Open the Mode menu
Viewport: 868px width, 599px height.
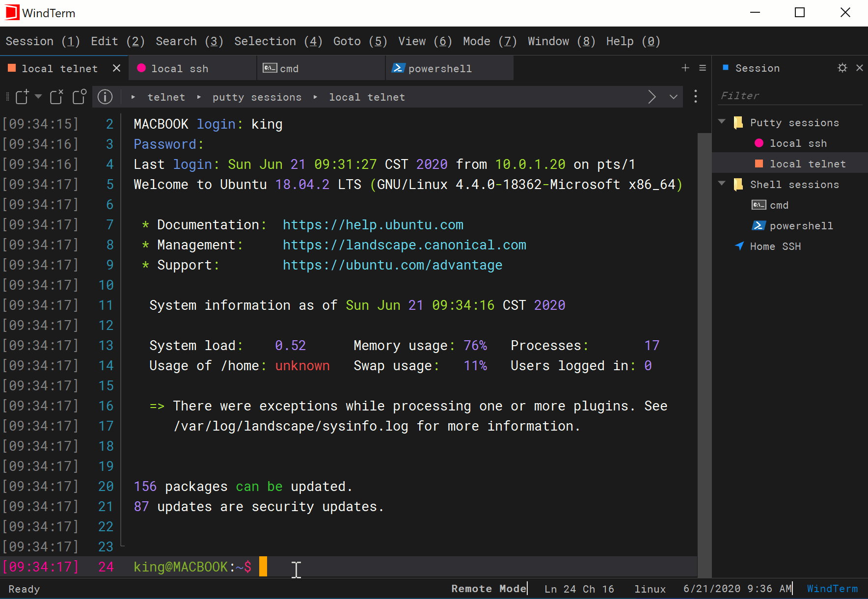coord(490,41)
